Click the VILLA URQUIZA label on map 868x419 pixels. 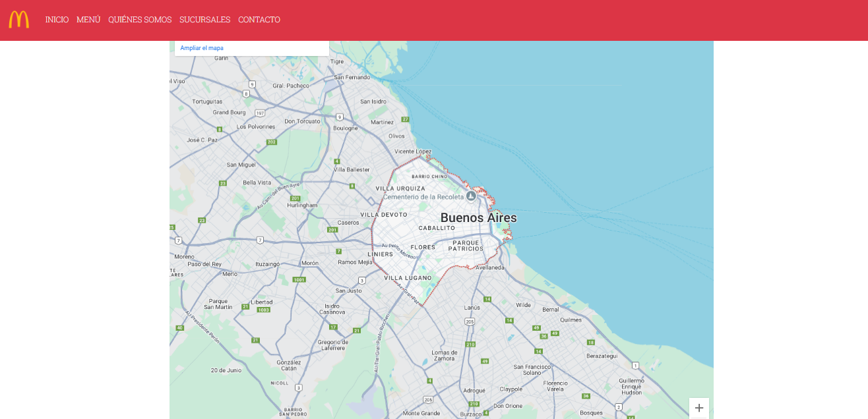tap(400, 188)
